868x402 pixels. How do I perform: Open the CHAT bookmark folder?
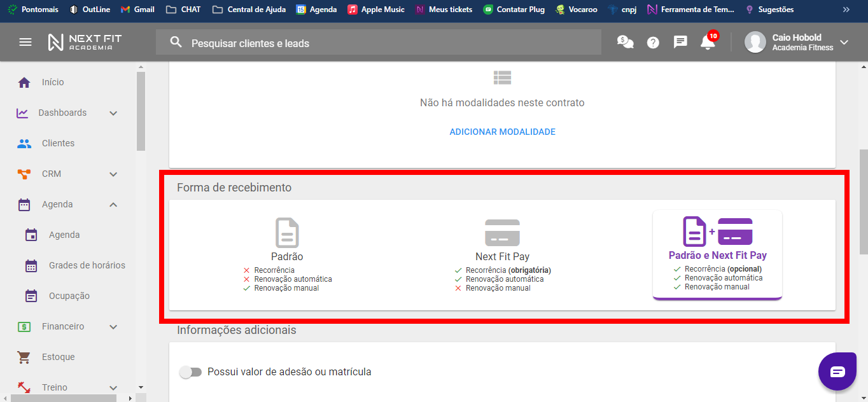point(183,10)
